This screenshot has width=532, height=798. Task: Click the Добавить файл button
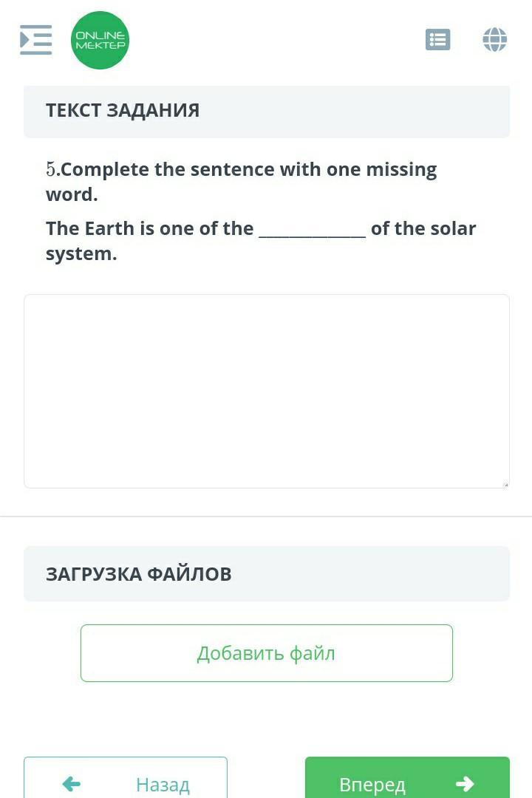click(266, 653)
